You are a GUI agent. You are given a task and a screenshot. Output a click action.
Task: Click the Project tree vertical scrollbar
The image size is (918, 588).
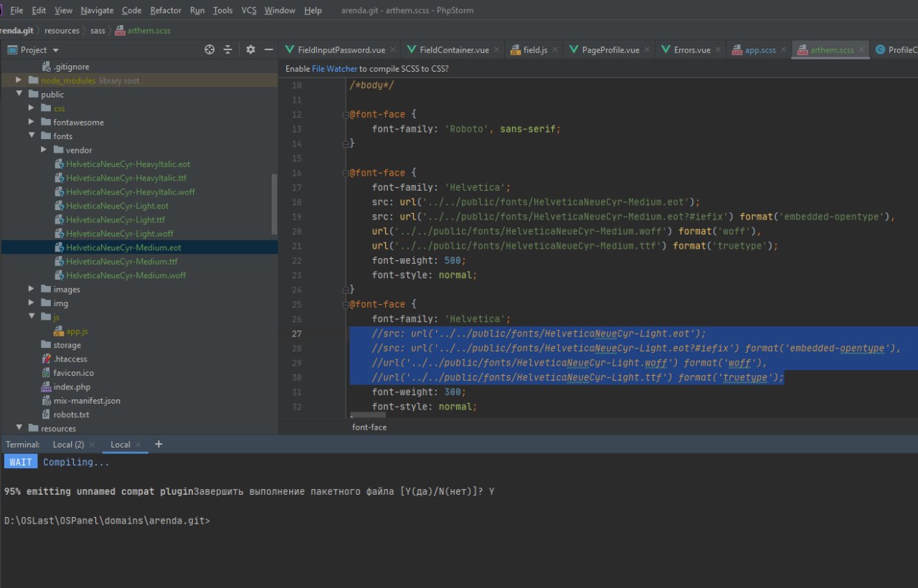tap(274, 204)
